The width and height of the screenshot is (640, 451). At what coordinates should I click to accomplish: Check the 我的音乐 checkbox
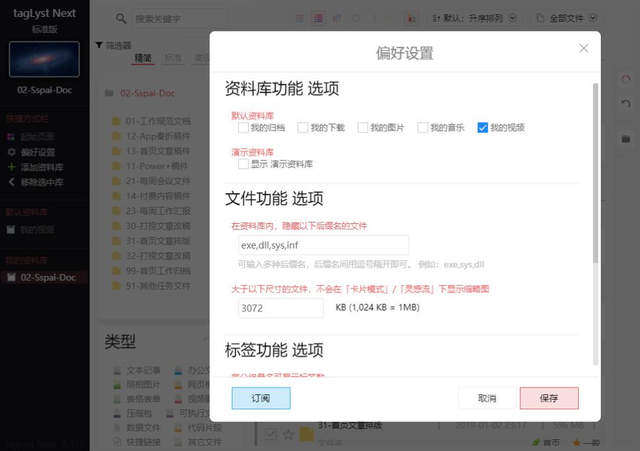[x=422, y=128]
